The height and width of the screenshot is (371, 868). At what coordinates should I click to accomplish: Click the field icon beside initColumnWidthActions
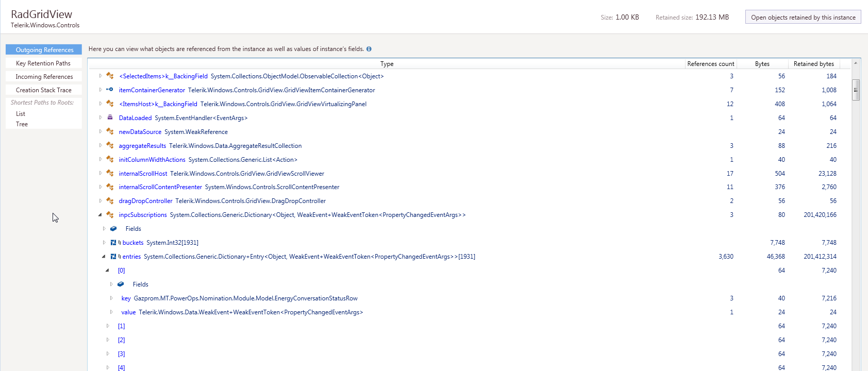[110, 159]
